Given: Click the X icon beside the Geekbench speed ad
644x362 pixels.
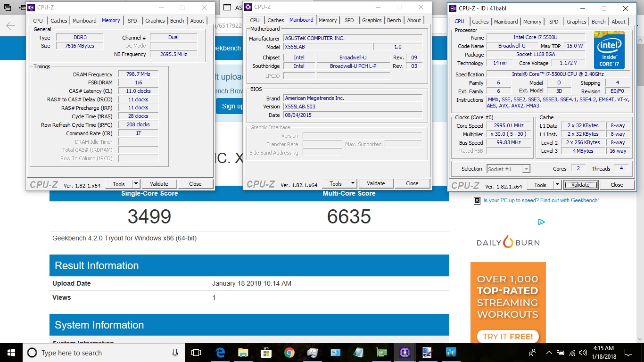Looking at the screenshot, I should [477, 200].
